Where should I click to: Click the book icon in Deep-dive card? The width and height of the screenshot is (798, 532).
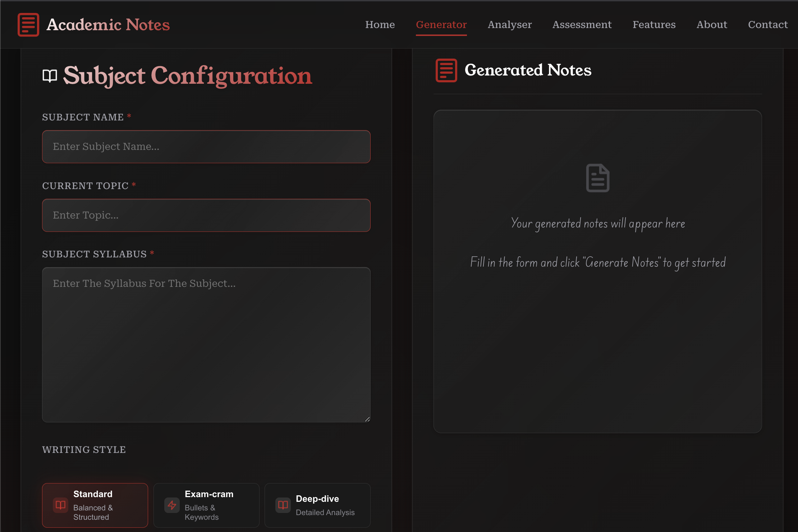click(x=283, y=505)
